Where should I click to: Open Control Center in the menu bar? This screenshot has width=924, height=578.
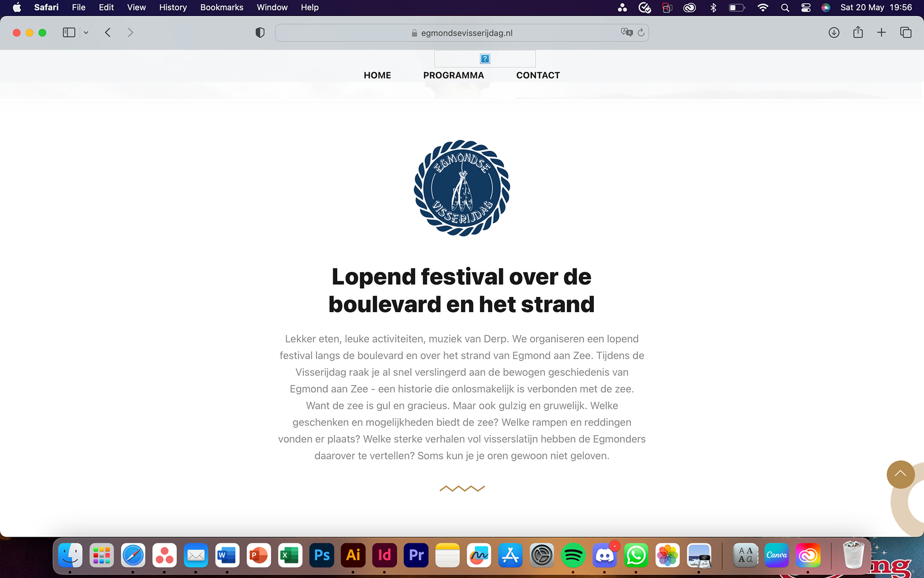click(x=806, y=7)
